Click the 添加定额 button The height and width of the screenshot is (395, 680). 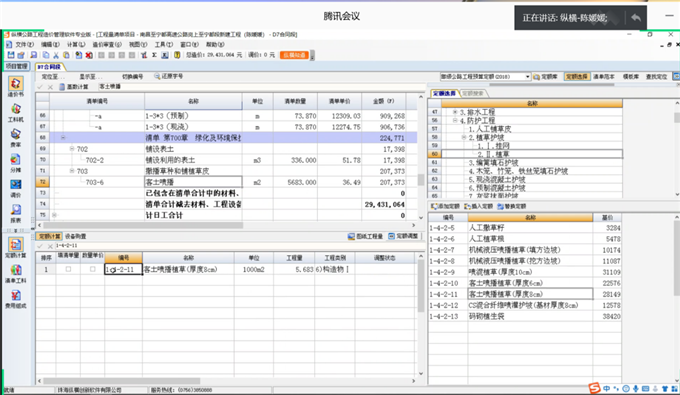click(x=445, y=206)
